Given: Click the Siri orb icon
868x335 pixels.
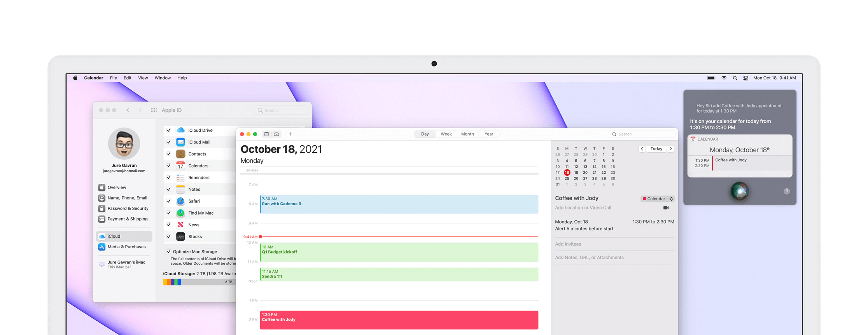Looking at the screenshot, I should tap(739, 191).
